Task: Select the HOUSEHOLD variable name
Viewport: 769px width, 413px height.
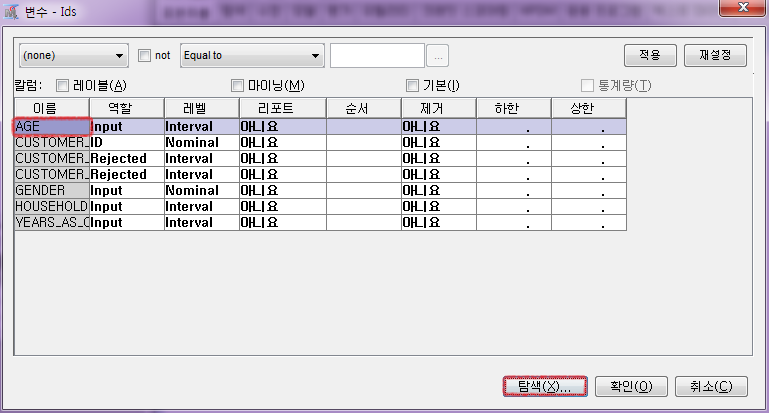Action: point(51,206)
